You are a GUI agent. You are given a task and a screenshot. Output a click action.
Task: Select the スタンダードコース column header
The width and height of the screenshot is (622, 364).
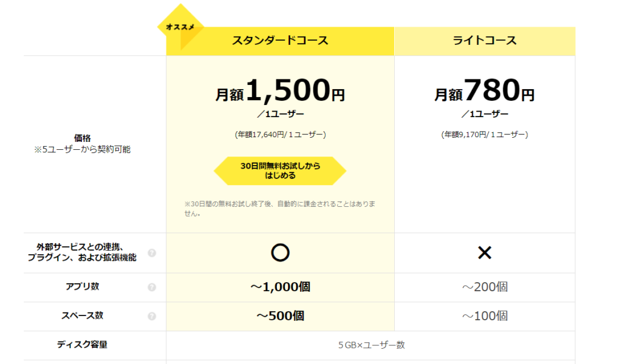point(280,41)
